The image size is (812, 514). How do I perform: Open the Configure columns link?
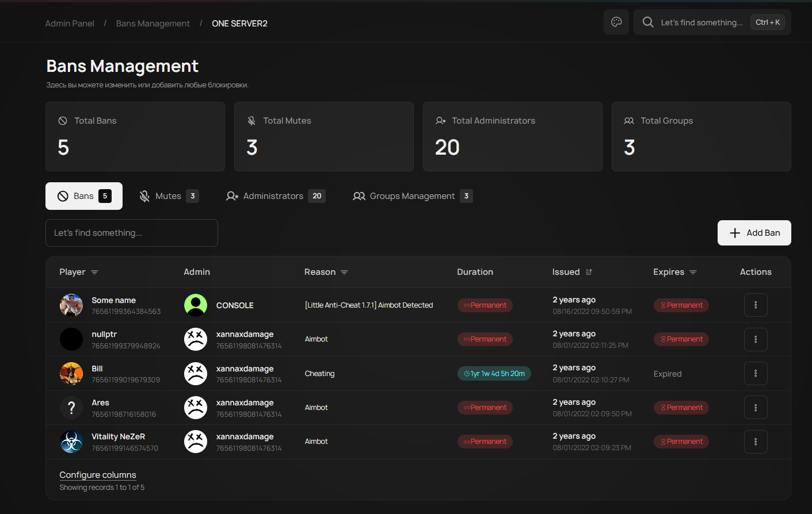coord(97,474)
